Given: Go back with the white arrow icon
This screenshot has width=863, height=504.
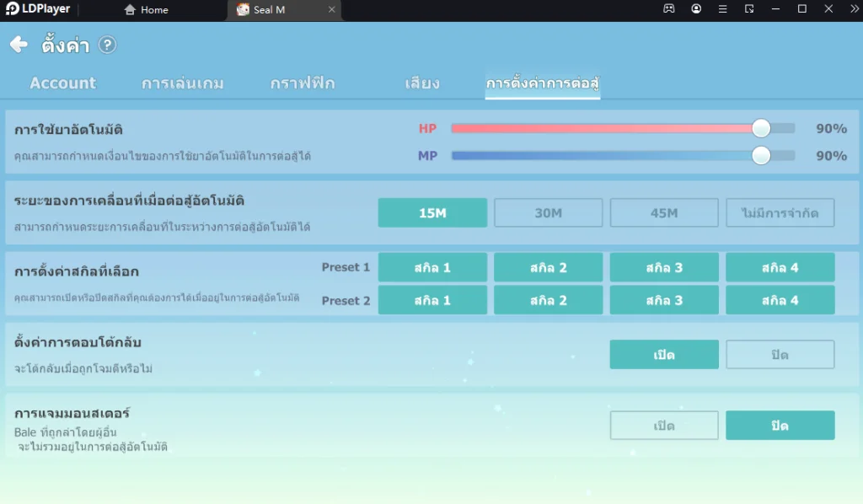Looking at the screenshot, I should [x=19, y=45].
